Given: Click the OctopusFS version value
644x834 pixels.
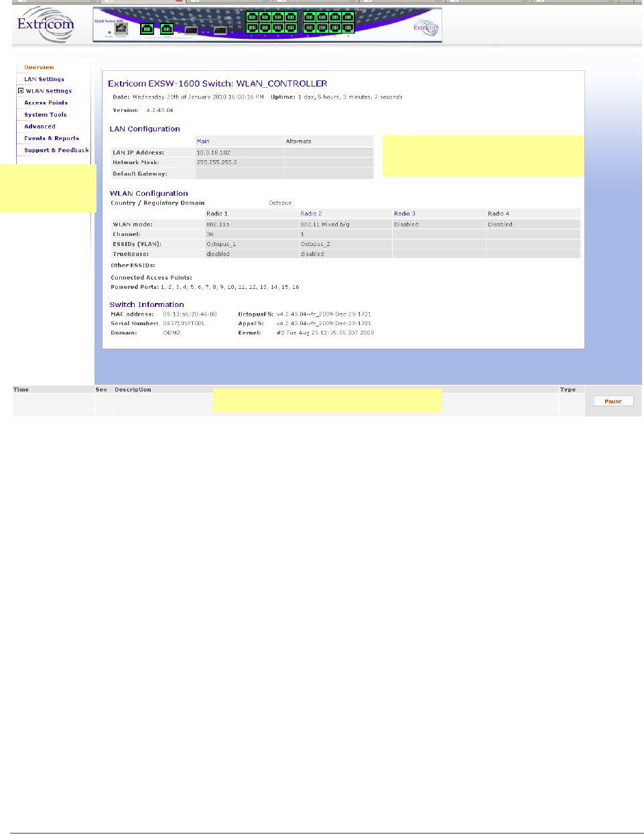Looking at the screenshot, I should 324,314.
